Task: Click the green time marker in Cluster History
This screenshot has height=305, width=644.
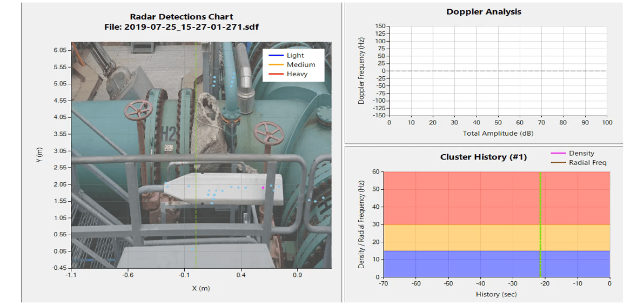Action: [540, 224]
